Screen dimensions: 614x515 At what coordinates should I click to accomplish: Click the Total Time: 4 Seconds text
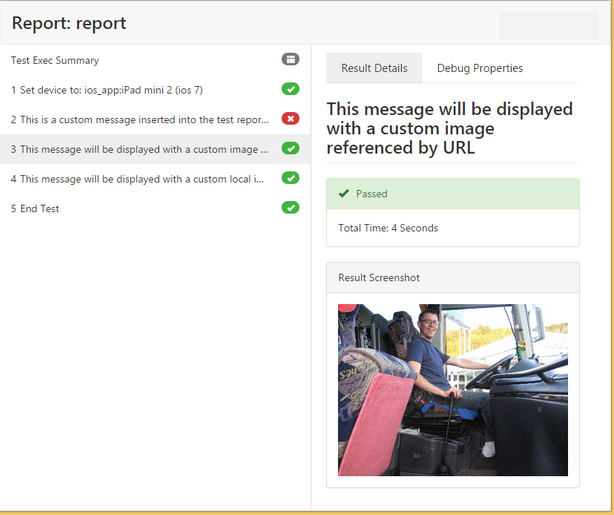(388, 228)
